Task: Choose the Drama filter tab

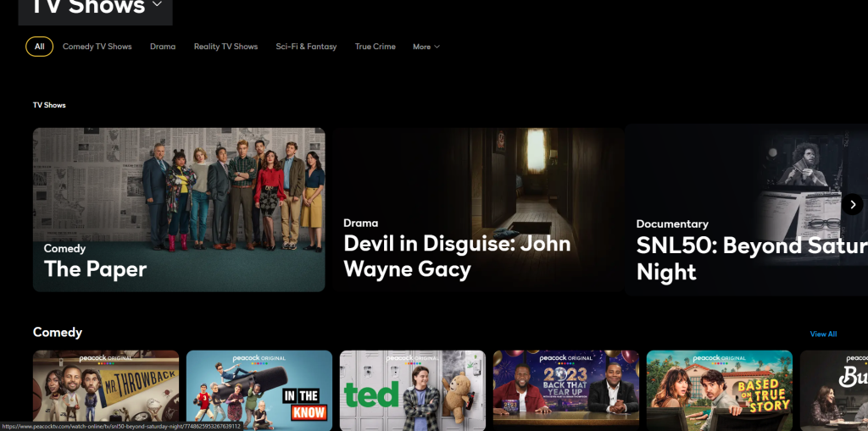Action: pyautogui.click(x=163, y=47)
